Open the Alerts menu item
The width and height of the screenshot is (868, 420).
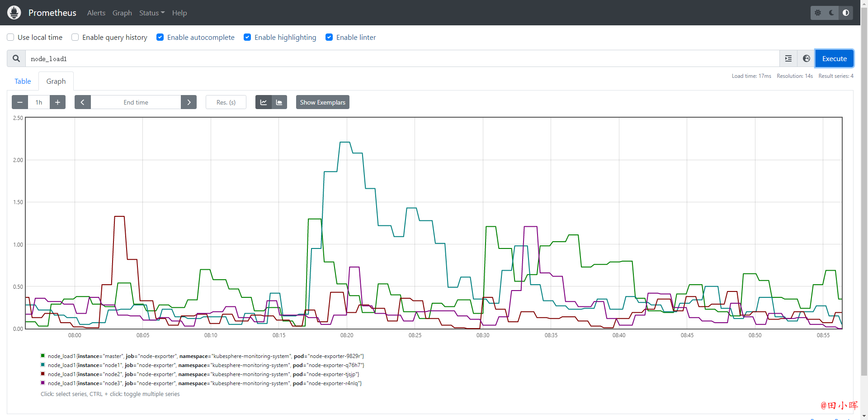[x=96, y=13]
